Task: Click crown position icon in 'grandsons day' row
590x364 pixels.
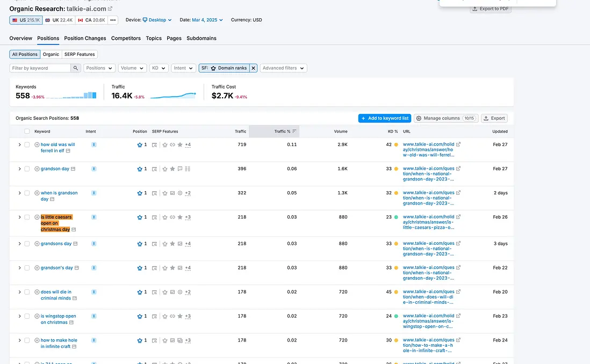Action: point(140,244)
